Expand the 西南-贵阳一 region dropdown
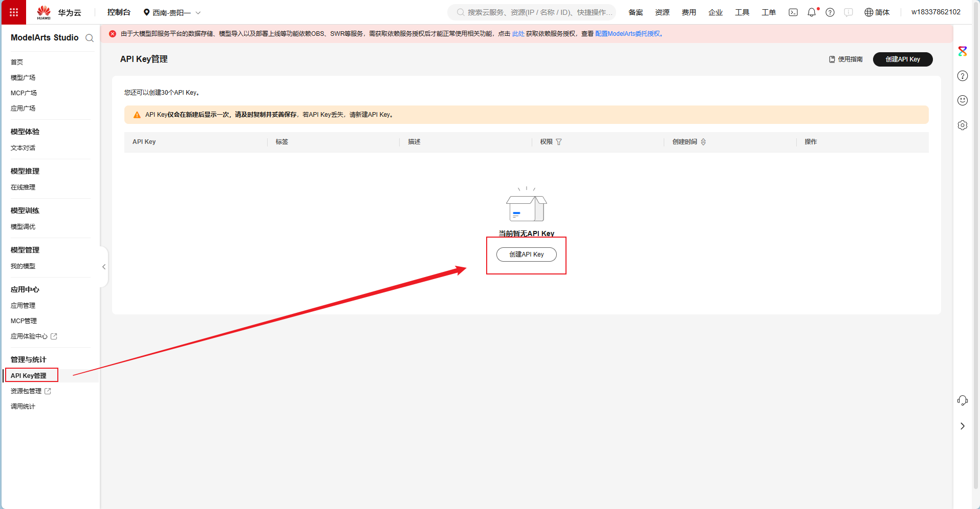 point(172,12)
